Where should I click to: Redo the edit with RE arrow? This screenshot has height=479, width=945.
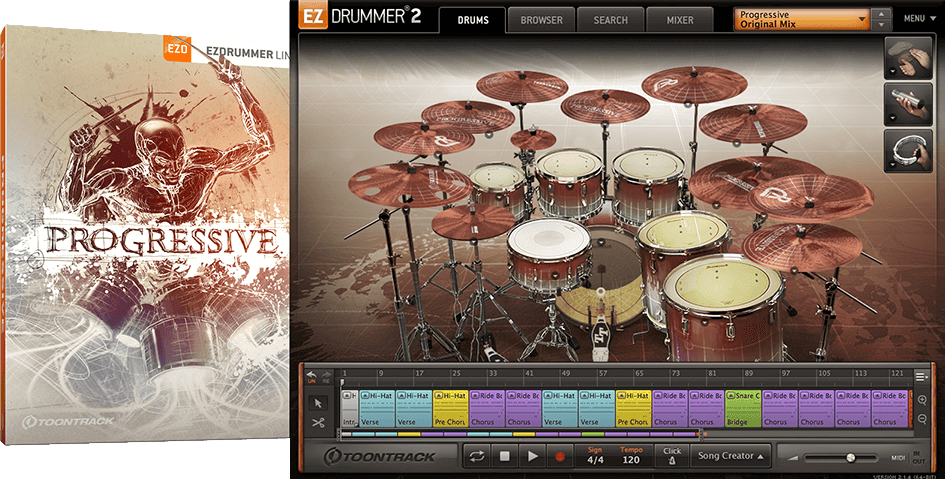point(326,377)
